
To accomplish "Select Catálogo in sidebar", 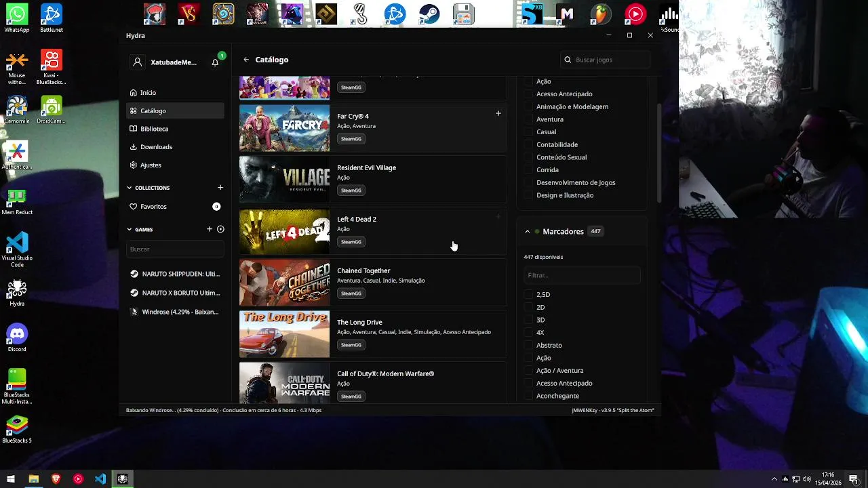I will coord(175,110).
